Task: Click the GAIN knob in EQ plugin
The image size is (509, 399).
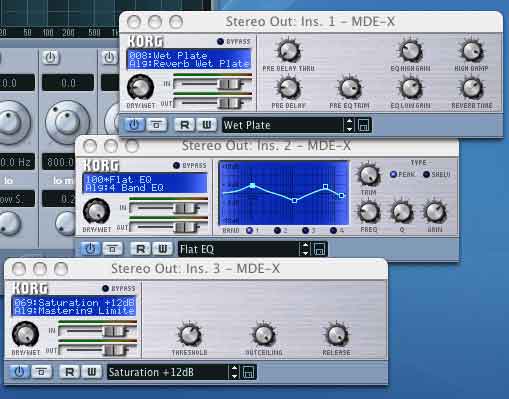Action: click(x=435, y=212)
